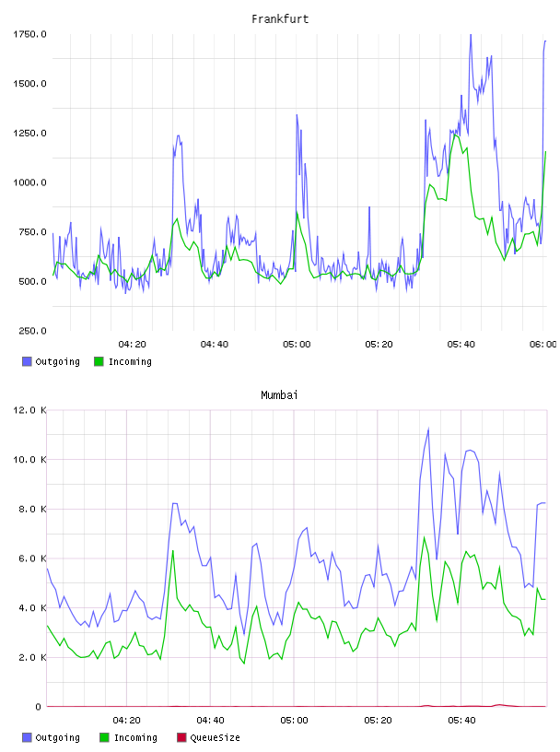
Task: Click the 05:20 time label on Mumbai chart
Action: pyautogui.click(x=378, y=721)
